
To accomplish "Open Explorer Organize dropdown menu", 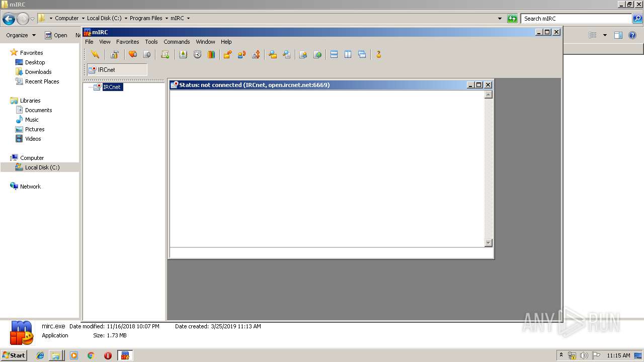I will pos(21,35).
